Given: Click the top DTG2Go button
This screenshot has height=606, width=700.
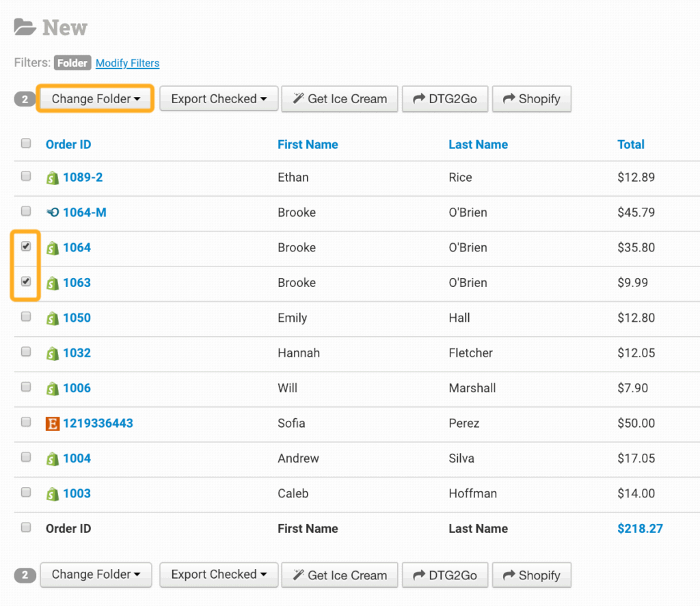Looking at the screenshot, I should [444, 99].
